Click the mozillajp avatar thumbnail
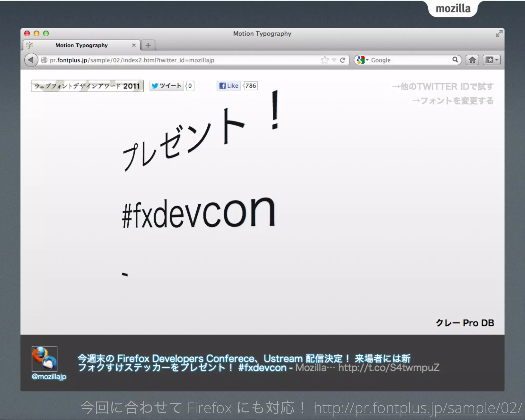This screenshot has height=420, width=525. [44, 359]
